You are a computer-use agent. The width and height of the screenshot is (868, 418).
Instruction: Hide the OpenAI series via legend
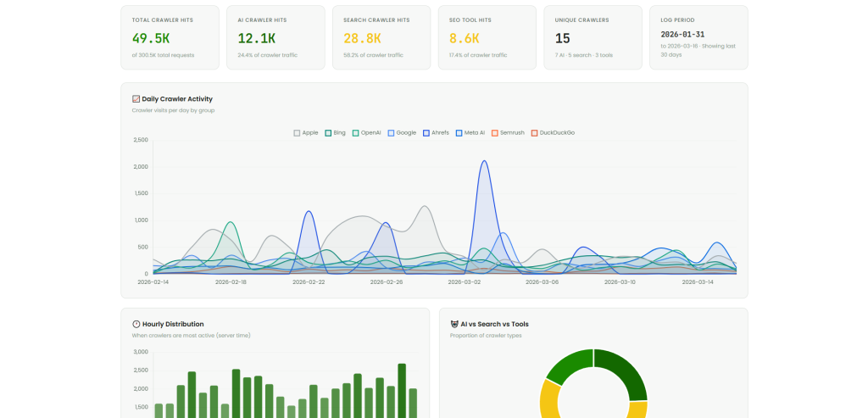pos(366,133)
